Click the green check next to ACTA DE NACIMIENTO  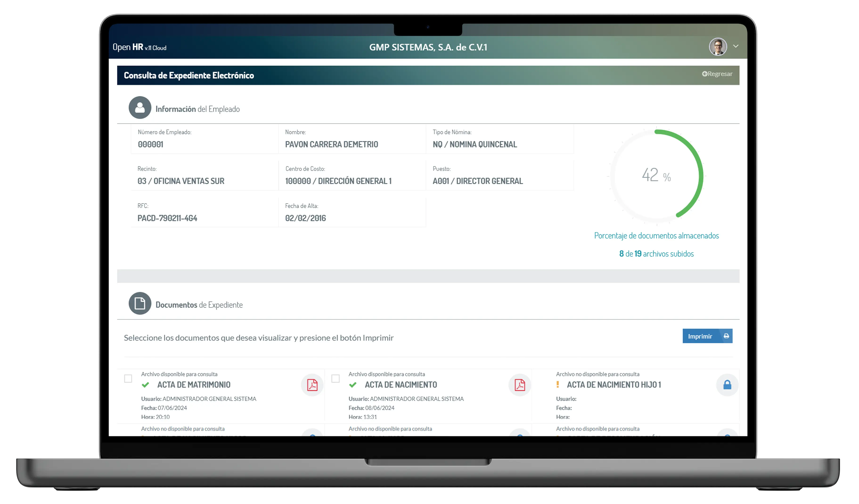[353, 385]
